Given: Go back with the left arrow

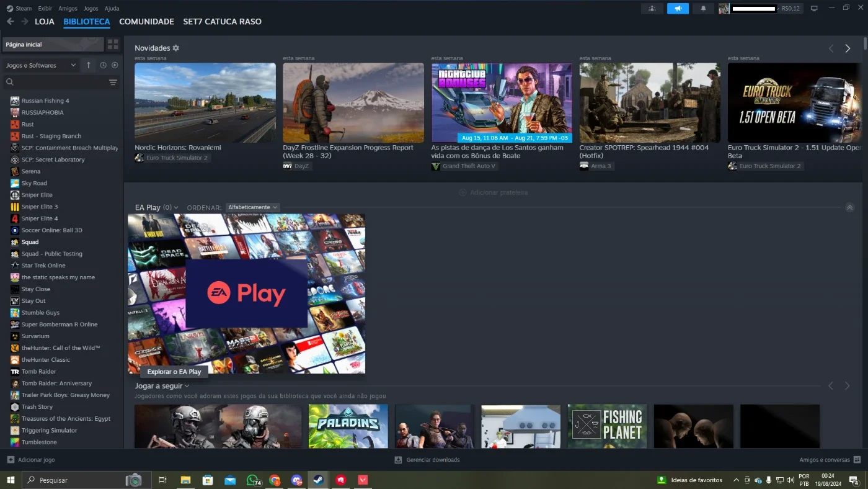Looking at the screenshot, I should 10,22.
